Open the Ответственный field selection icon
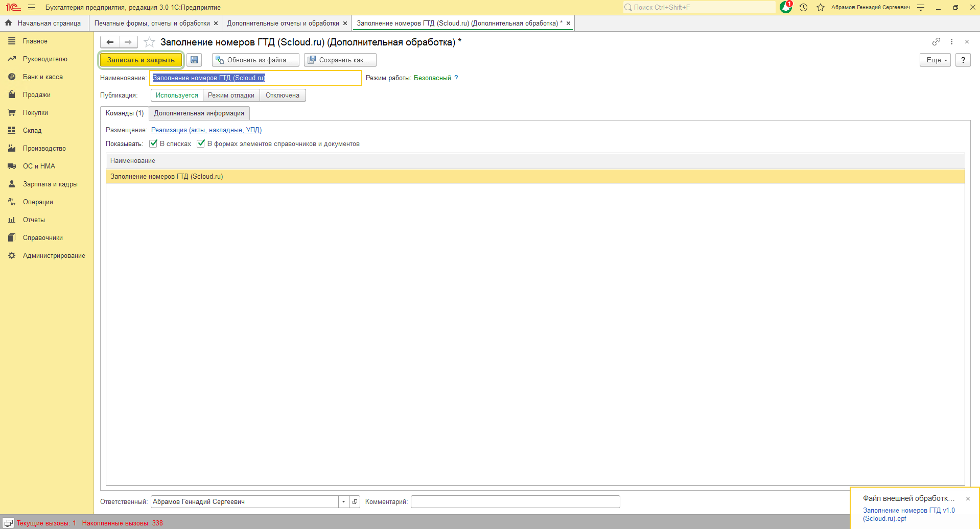Viewport: 980px width, 529px height. tap(355, 502)
